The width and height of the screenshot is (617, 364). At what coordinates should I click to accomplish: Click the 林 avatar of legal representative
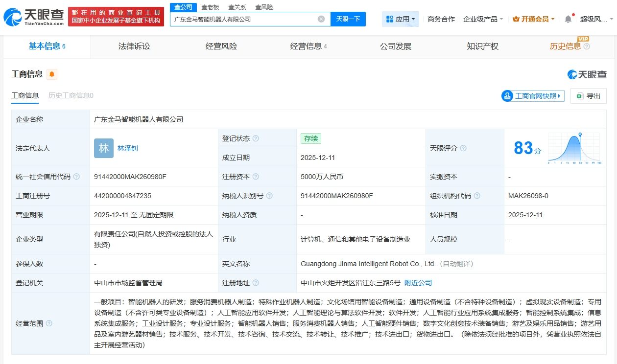click(x=104, y=148)
